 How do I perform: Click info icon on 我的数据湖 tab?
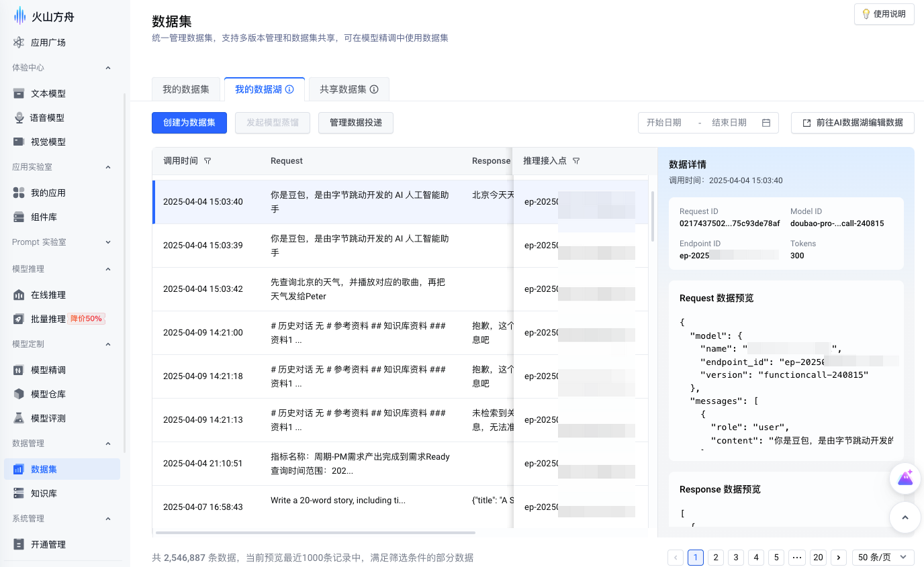pyautogui.click(x=289, y=89)
